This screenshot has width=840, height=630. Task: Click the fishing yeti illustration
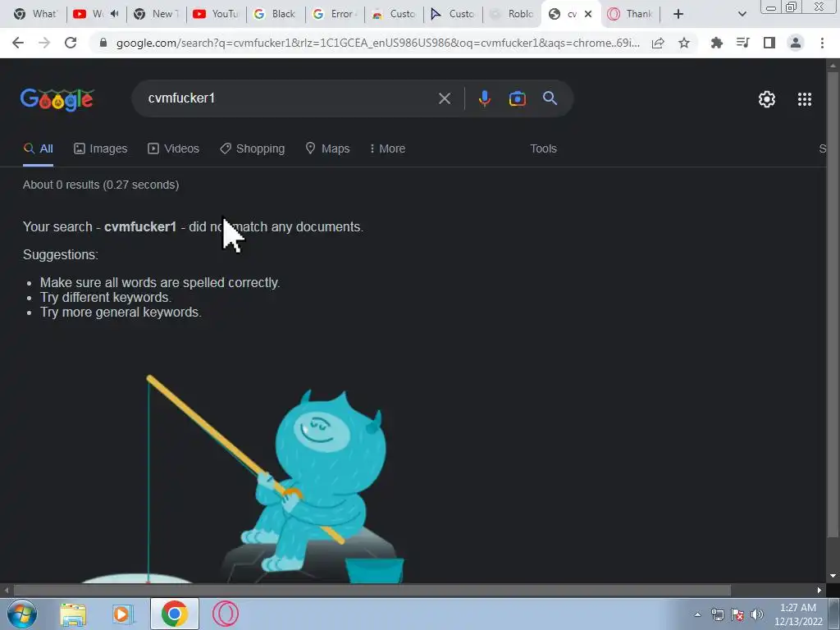tap(241, 478)
